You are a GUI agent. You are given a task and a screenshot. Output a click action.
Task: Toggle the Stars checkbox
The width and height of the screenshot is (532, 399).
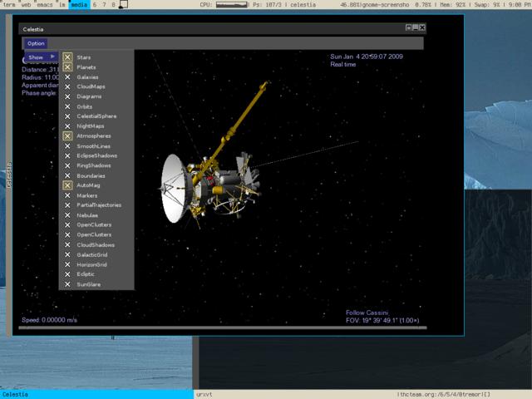pyautogui.click(x=67, y=57)
